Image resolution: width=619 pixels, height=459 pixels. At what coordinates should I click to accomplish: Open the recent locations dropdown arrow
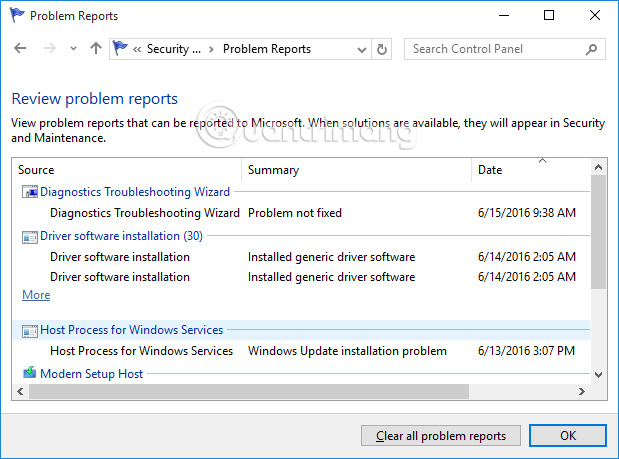73,49
